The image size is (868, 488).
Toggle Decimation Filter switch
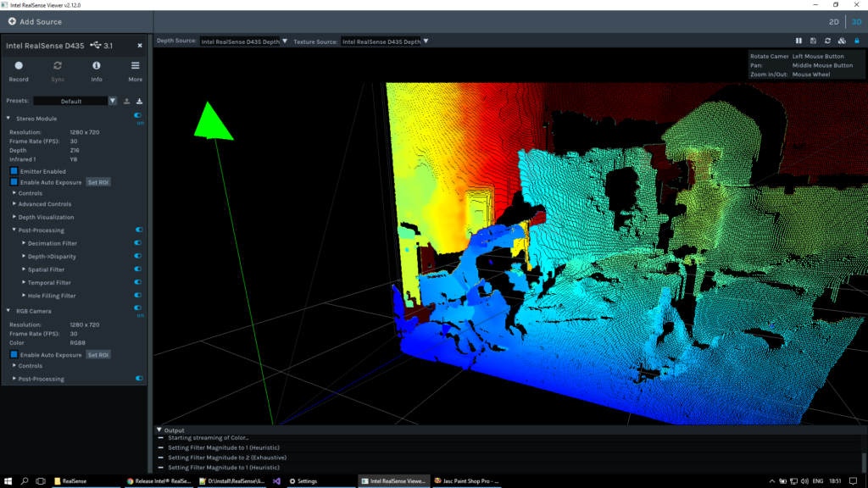tap(138, 243)
